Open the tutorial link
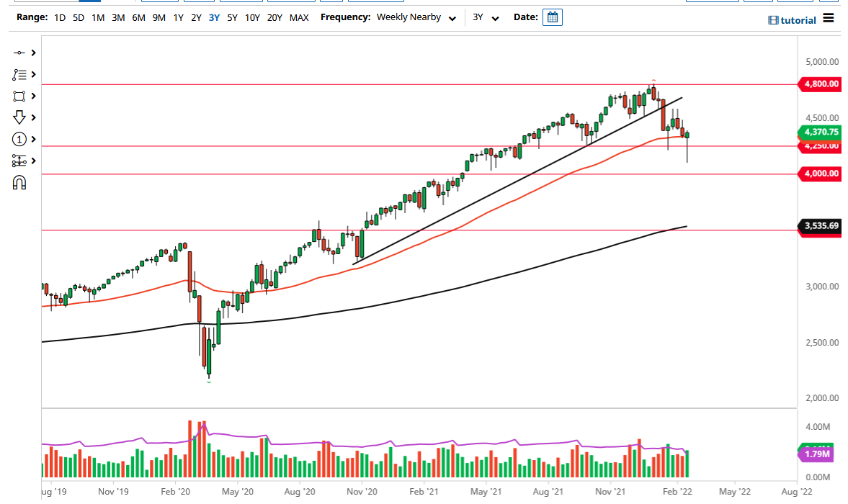The image size is (848, 504). (794, 20)
